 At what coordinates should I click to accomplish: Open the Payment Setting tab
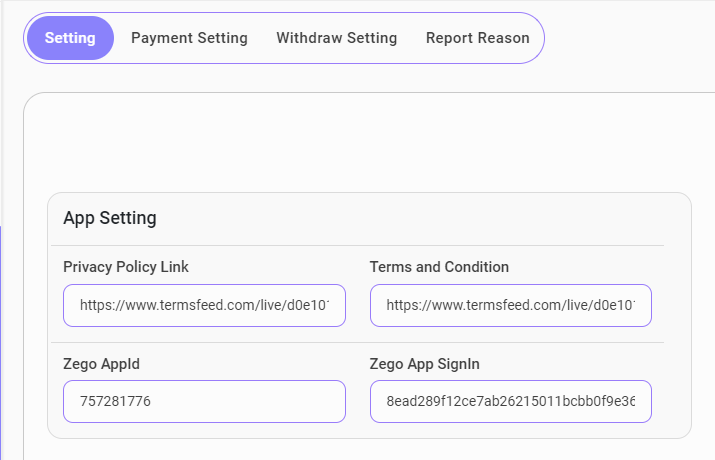point(189,38)
